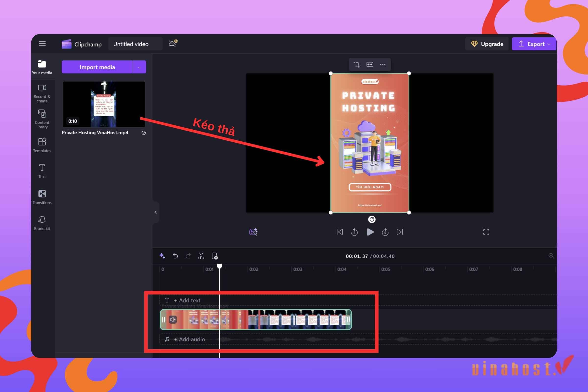The height and width of the screenshot is (392, 588).
Task: Redo the last action
Action: (x=188, y=256)
